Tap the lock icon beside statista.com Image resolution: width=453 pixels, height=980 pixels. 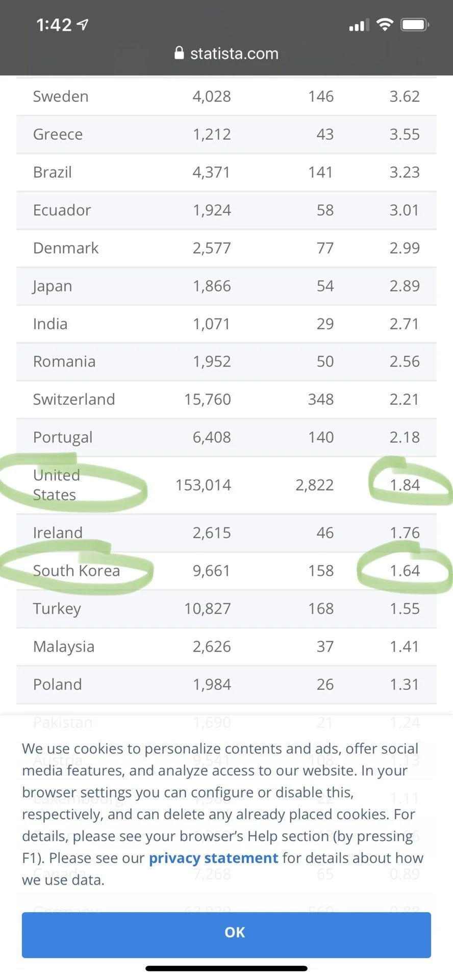click(179, 53)
